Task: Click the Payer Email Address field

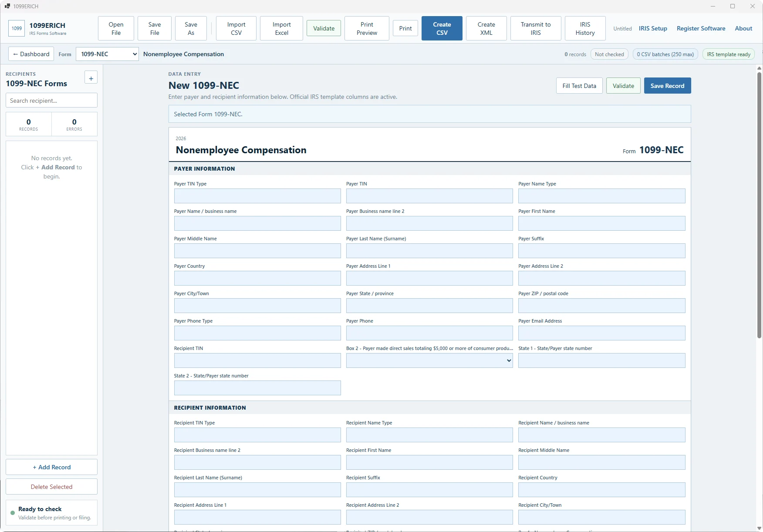Action: click(x=602, y=333)
